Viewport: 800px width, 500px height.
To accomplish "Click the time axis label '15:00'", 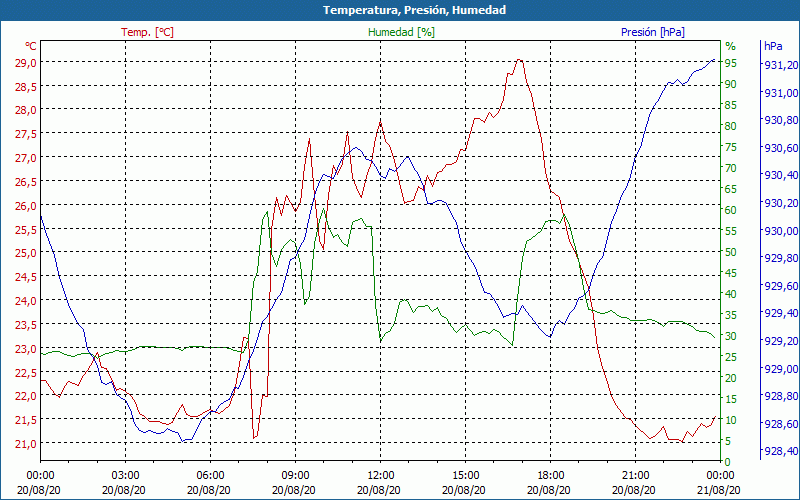I will tap(465, 477).
